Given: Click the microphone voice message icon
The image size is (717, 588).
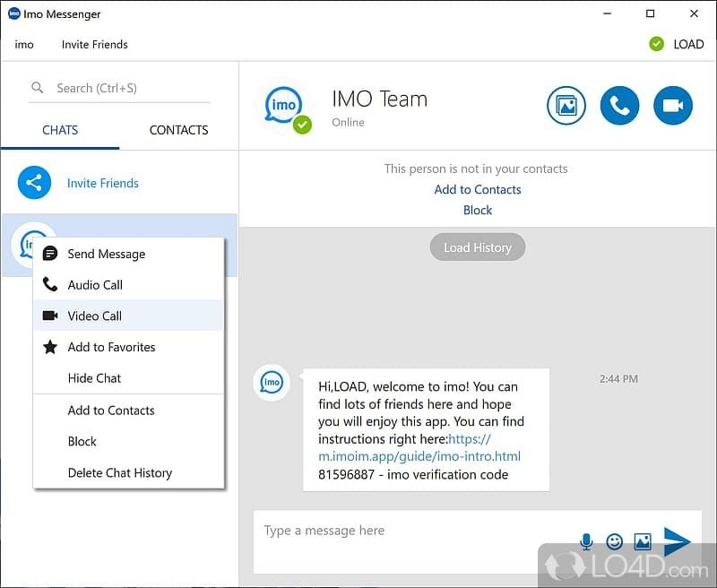Looking at the screenshot, I should point(586,541).
